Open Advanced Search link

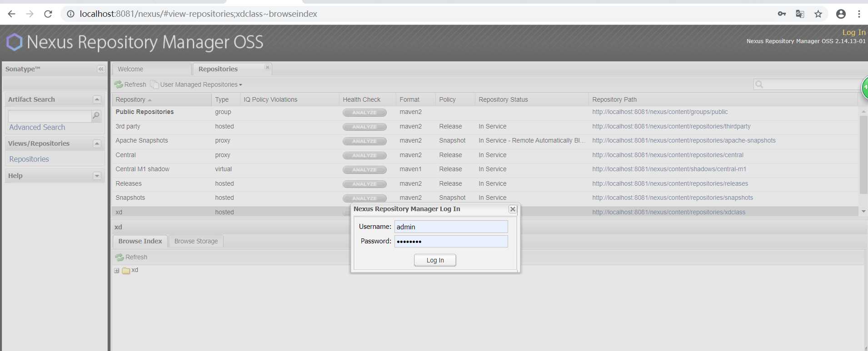(x=37, y=128)
